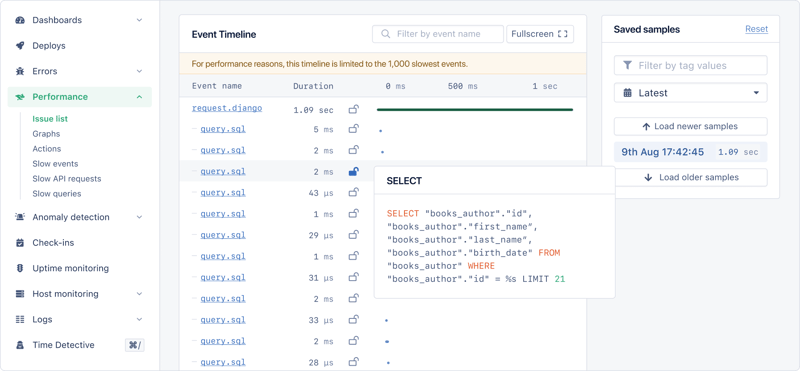Image resolution: width=800 pixels, height=371 pixels.
Task: Expand the Dashboards chevron
Action: tap(139, 20)
